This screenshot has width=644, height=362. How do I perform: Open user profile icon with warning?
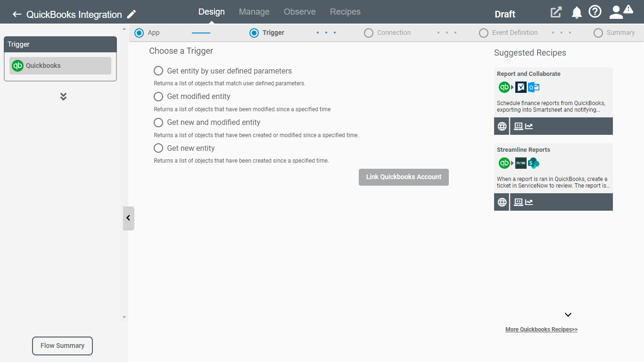[620, 12]
